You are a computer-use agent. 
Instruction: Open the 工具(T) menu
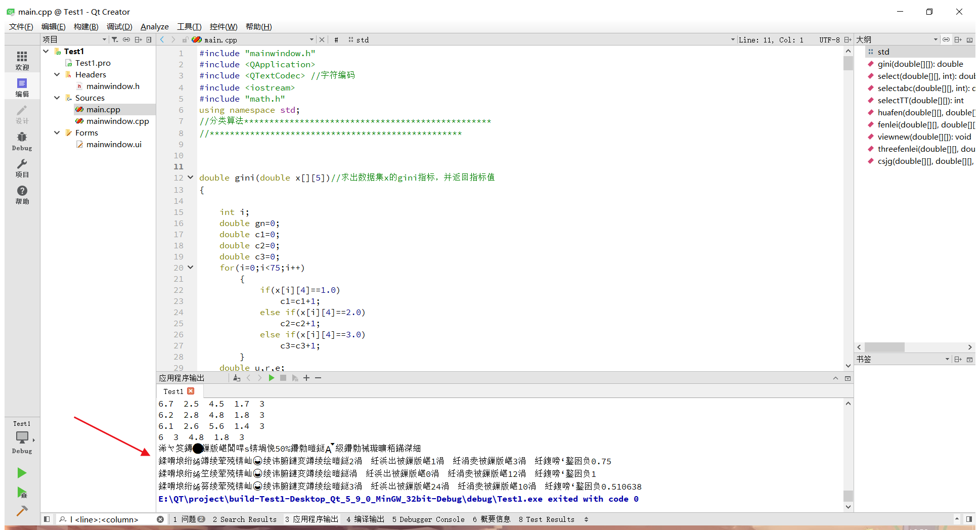pyautogui.click(x=189, y=26)
